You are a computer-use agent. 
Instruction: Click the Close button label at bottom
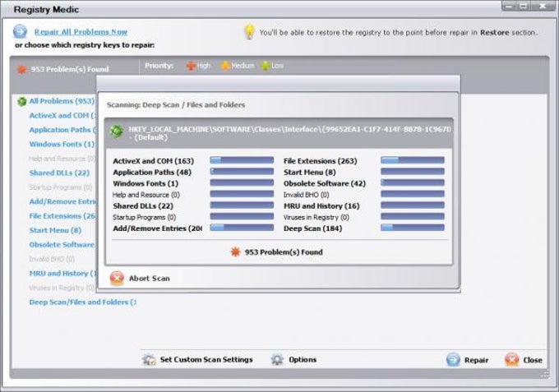coord(533,360)
